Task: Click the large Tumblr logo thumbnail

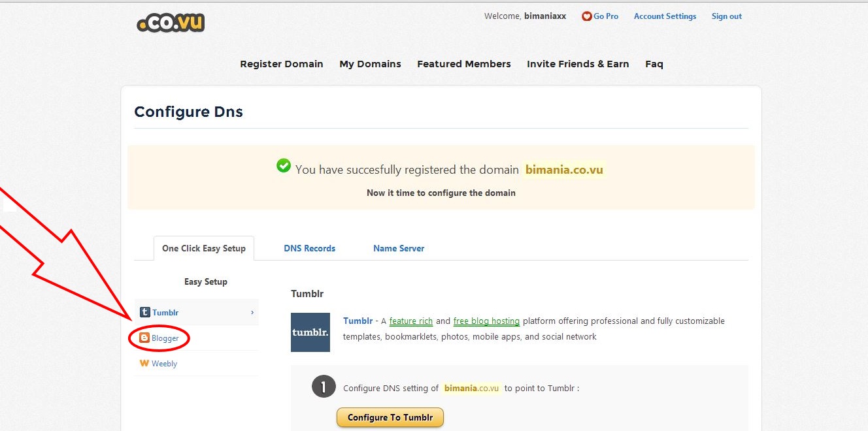Action: pos(310,332)
